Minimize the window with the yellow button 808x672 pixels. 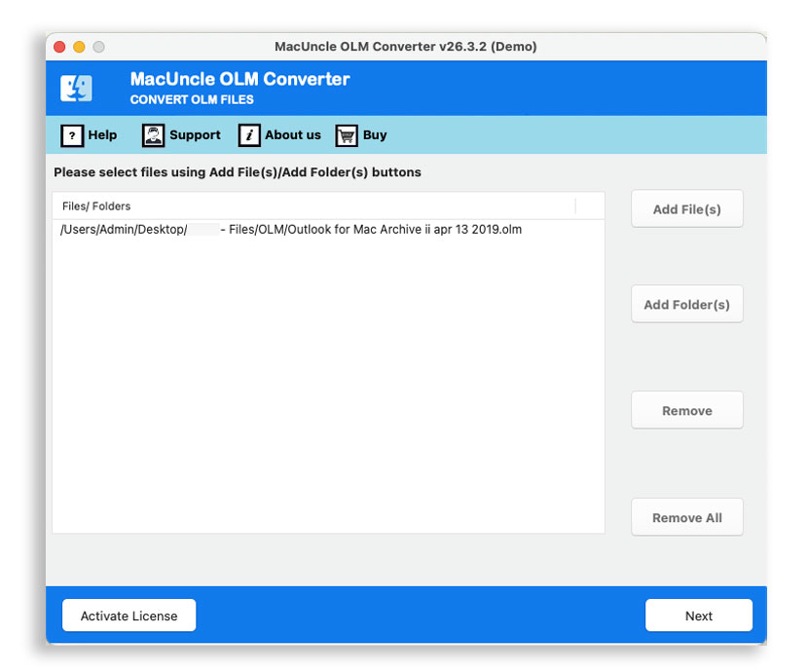[79, 47]
